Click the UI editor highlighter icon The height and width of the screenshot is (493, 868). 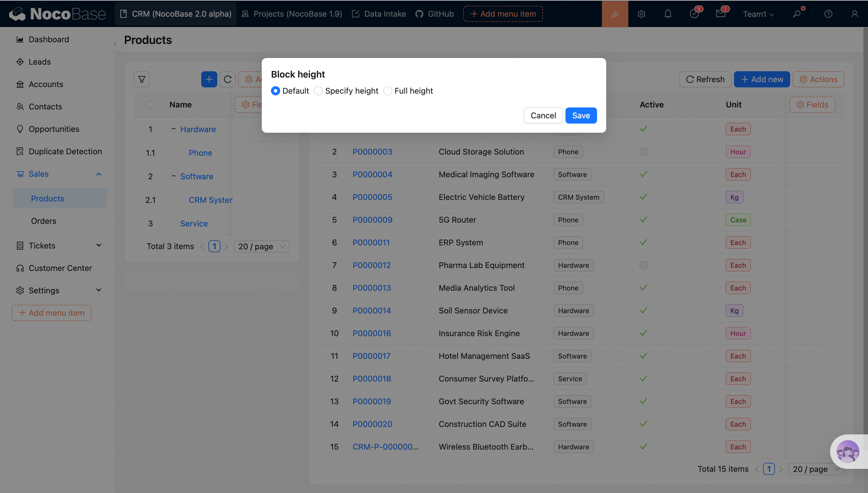[615, 14]
